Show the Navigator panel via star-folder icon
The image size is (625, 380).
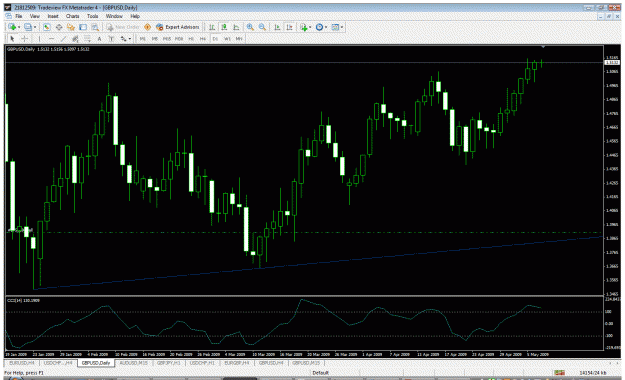click(x=71, y=27)
